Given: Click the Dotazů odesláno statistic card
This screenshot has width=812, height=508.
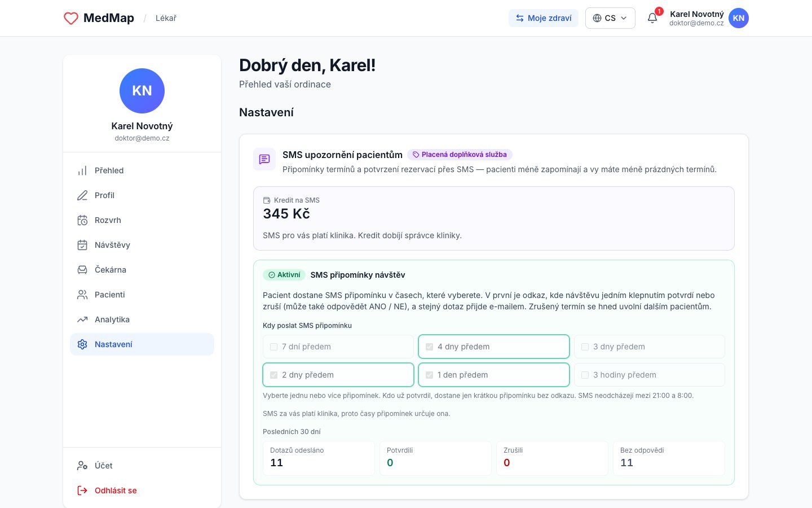Looking at the screenshot, I should [319, 458].
